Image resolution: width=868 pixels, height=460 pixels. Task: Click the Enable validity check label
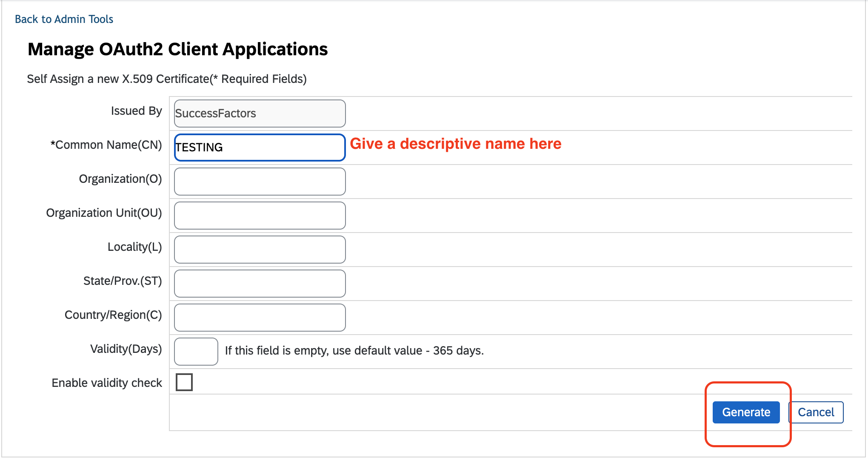pos(107,383)
